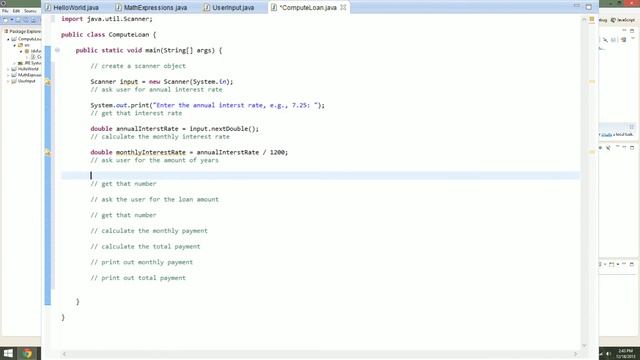Click the warning marker beside monthlyInterestRate line
Image resolution: width=640 pixels, height=360 pixels.
48,152
